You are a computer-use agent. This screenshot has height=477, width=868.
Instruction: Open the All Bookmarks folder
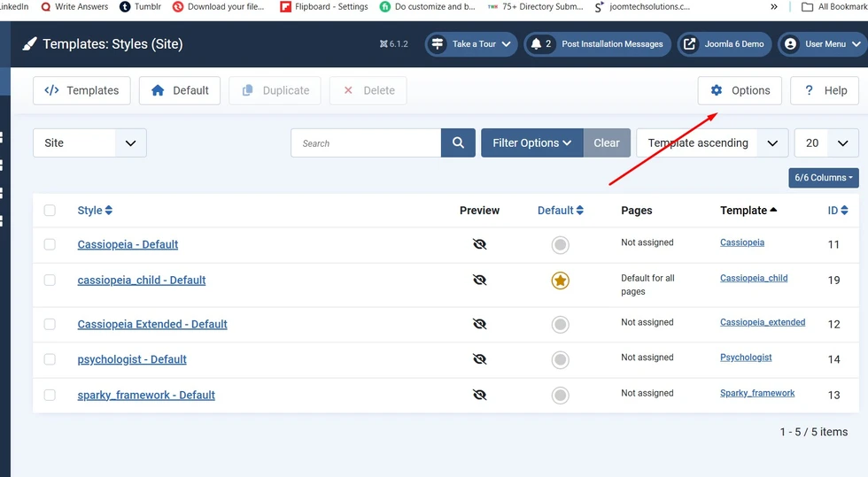[x=834, y=7]
